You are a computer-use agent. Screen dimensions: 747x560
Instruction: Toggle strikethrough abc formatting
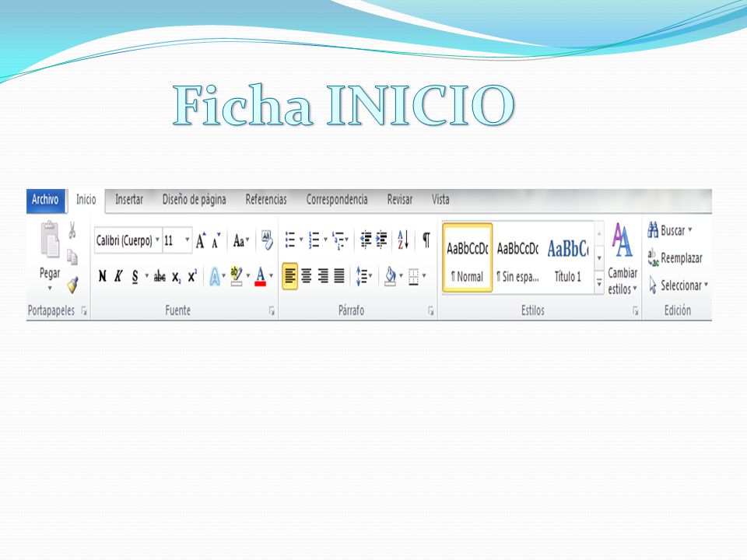click(160, 277)
